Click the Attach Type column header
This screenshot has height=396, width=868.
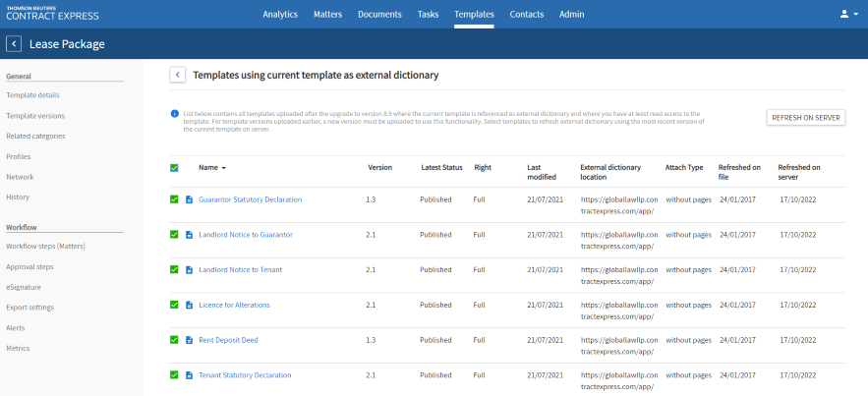click(684, 168)
